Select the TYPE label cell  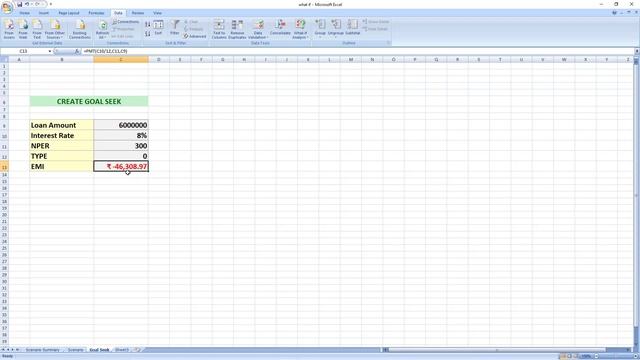62,156
